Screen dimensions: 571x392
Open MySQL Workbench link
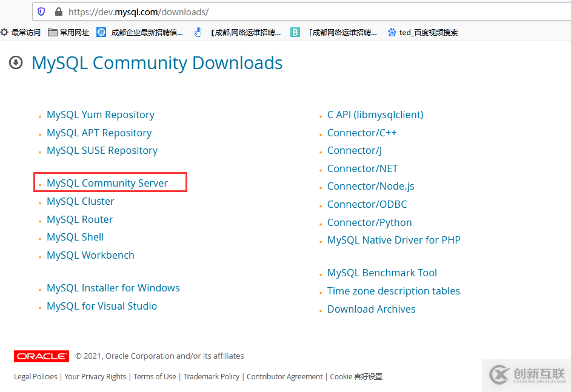[90, 255]
